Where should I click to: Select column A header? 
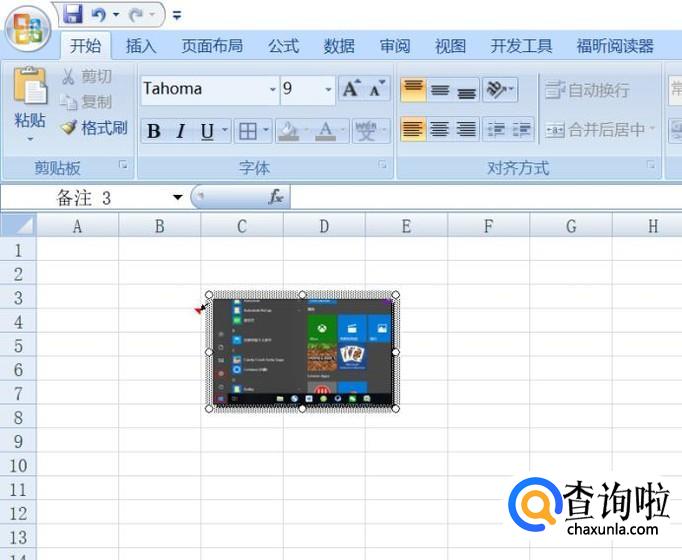click(77, 226)
